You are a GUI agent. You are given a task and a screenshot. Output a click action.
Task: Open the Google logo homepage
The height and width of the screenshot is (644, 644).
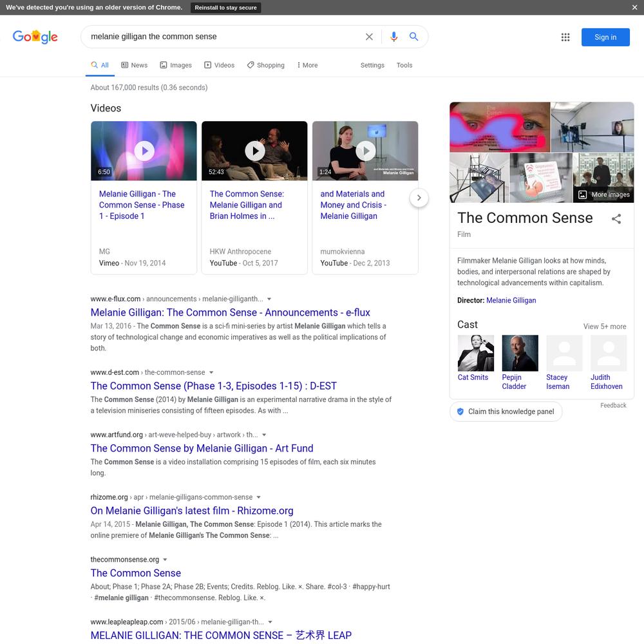click(x=35, y=37)
